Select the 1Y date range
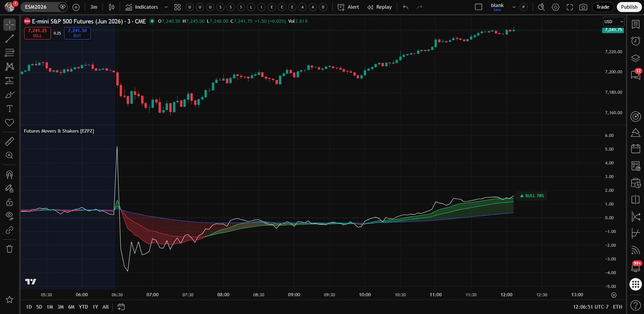 (x=95, y=306)
